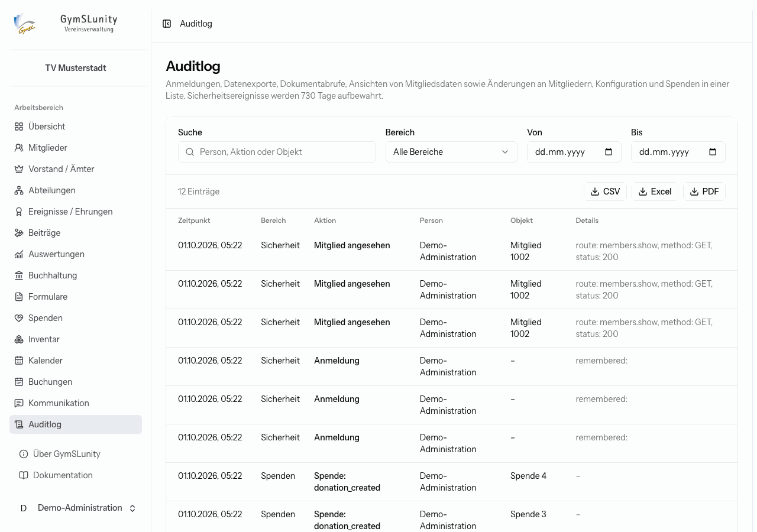Screen dimensions: 757x532
Task: Open the Bis date picker calendar icon
Action: 713,152
